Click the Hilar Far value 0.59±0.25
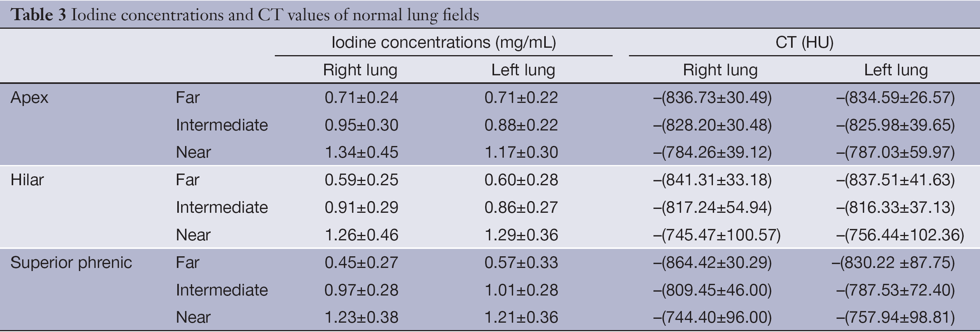 (x=362, y=180)
